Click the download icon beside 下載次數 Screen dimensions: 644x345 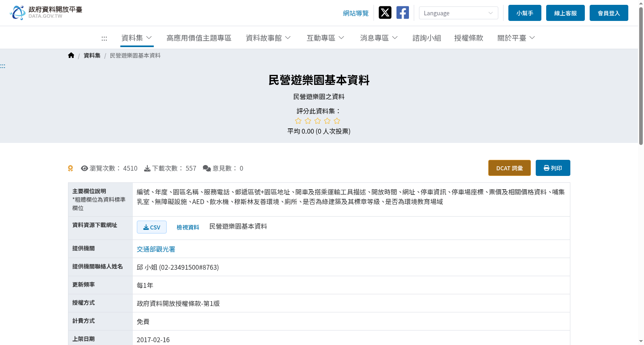[x=147, y=168]
